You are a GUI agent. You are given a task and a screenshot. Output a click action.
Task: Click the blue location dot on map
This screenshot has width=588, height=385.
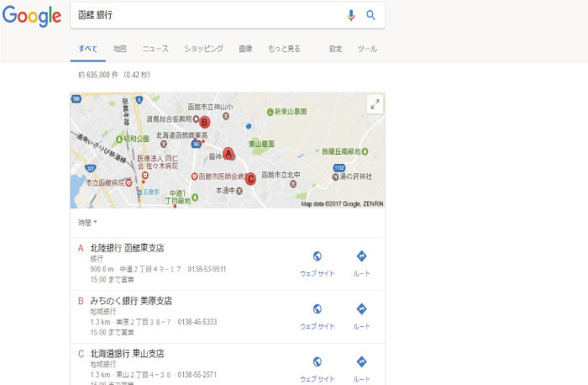249,126
